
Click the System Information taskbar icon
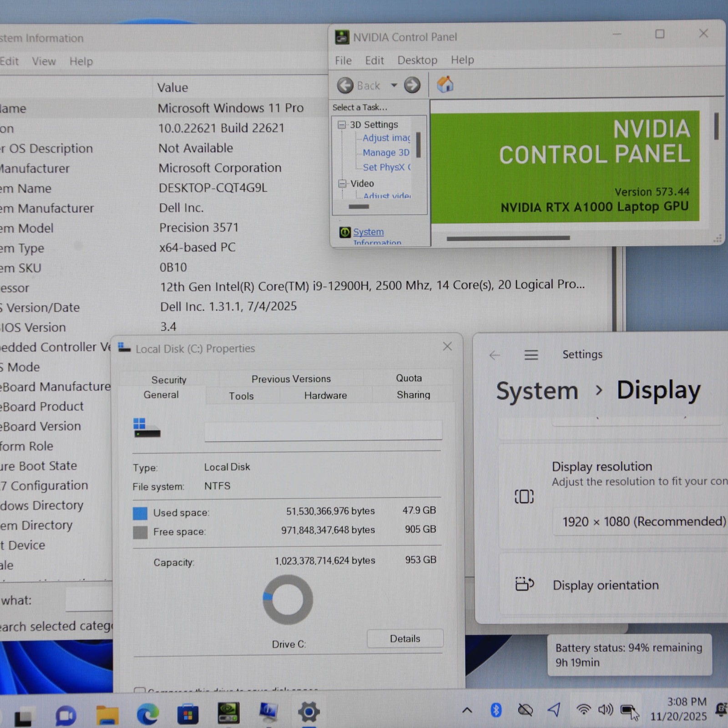(268, 712)
